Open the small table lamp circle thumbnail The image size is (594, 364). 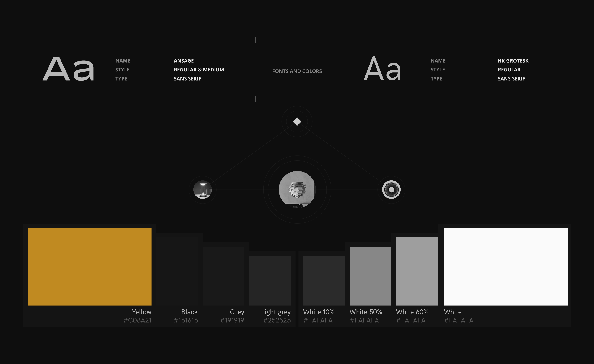click(203, 190)
